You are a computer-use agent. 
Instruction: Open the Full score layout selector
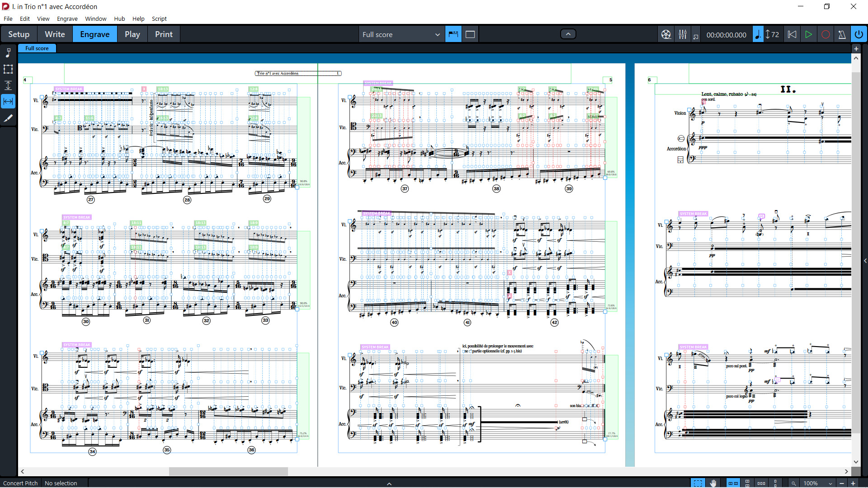pos(401,34)
